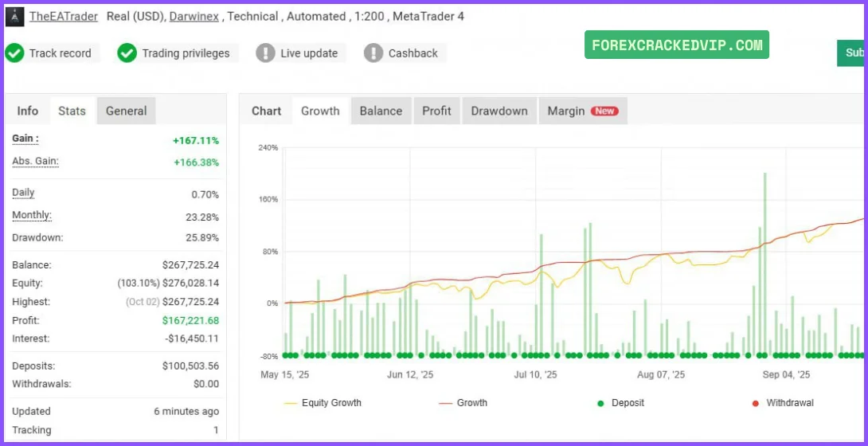Click the Trading privileges checkmark icon
This screenshot has width=868, height=446.
pyautogui.click(x=127, y=53)
